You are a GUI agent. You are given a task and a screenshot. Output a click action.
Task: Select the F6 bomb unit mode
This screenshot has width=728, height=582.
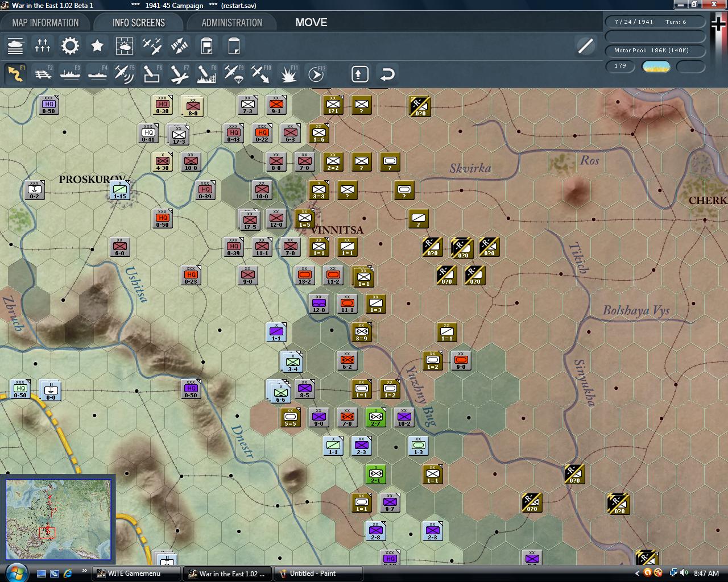[152, 74]
